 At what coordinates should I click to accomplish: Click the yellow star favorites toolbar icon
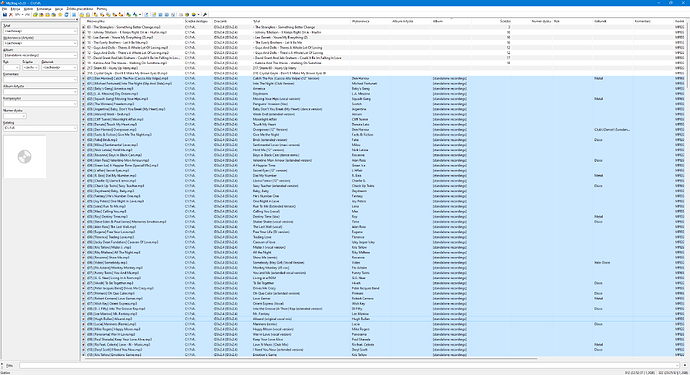(x=60, y=15)
